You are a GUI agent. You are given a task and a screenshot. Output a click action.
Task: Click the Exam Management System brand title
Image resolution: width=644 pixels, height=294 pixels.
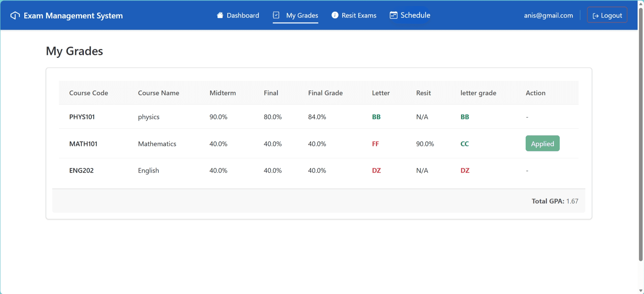pyautogui.click(x=73, y=16)
